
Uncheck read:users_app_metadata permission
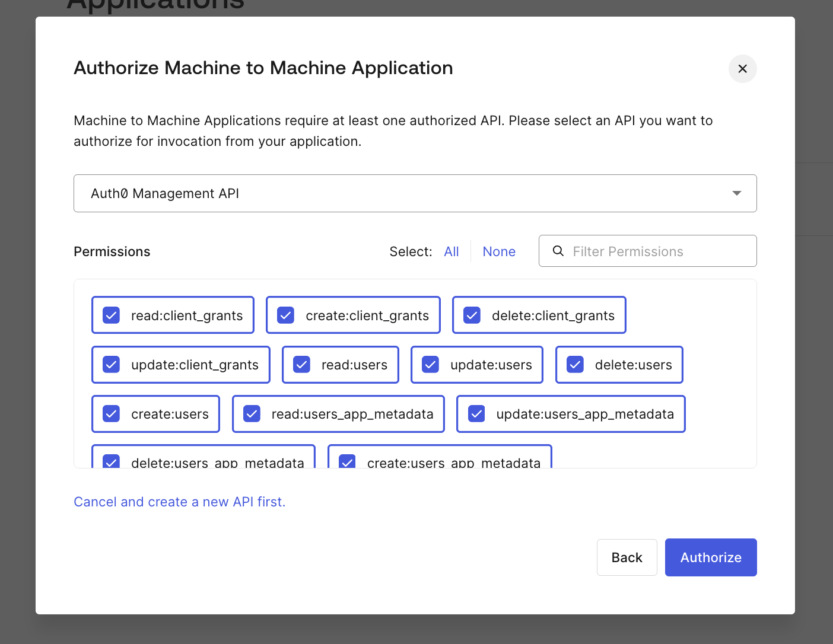coord(252,414)
